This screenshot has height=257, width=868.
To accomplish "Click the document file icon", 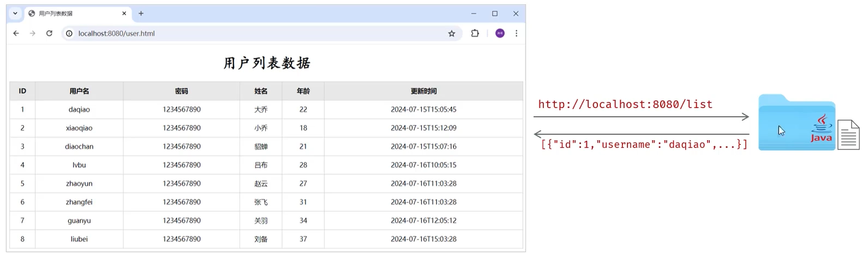I will [x=848, y=135].
